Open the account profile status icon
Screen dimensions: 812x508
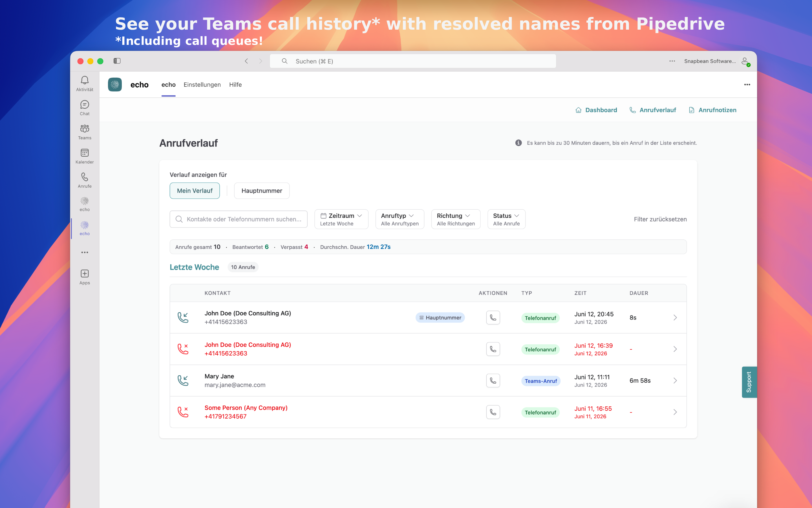coord(745,61)
